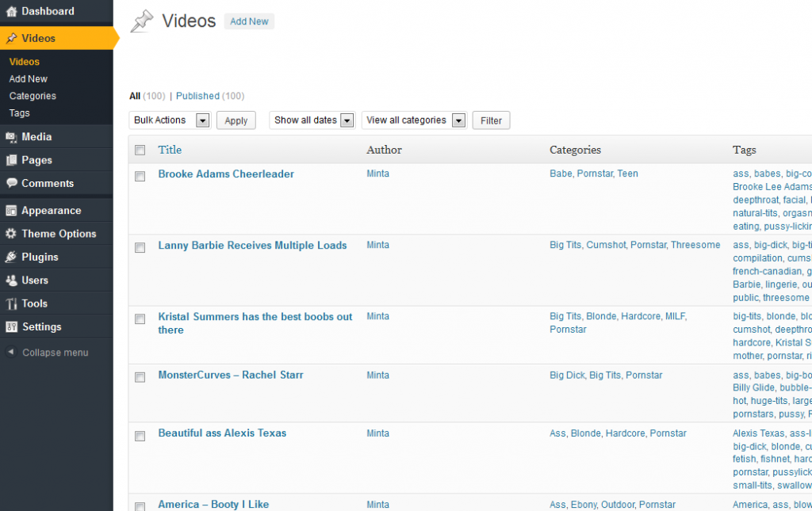Toggle the select-all checkbox in table header
Screen dimensions: 812x511
140,151
